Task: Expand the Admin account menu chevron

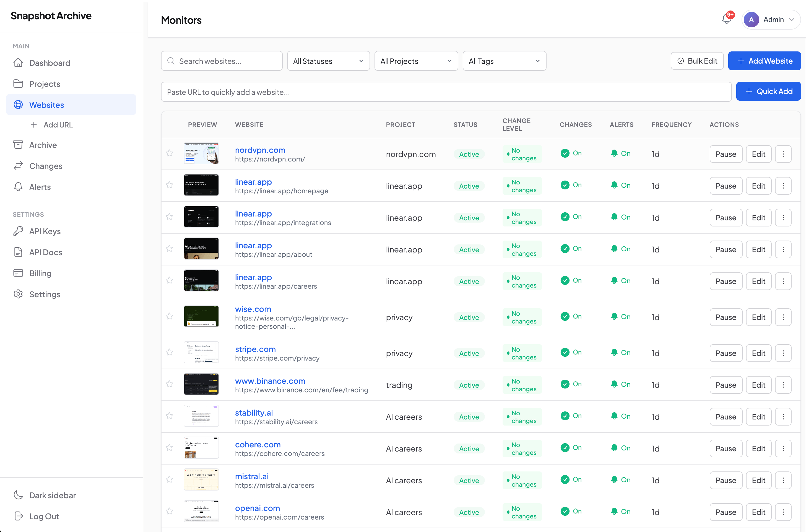Action: coord(792,20)
